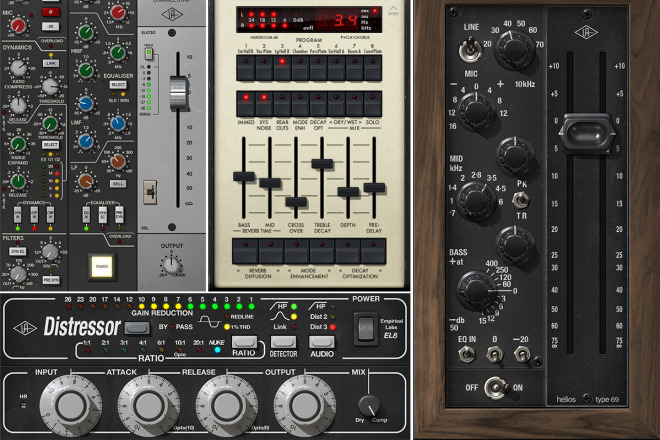Click the SSL EQ IN switch
660x440 pixels.
[86, 215]
